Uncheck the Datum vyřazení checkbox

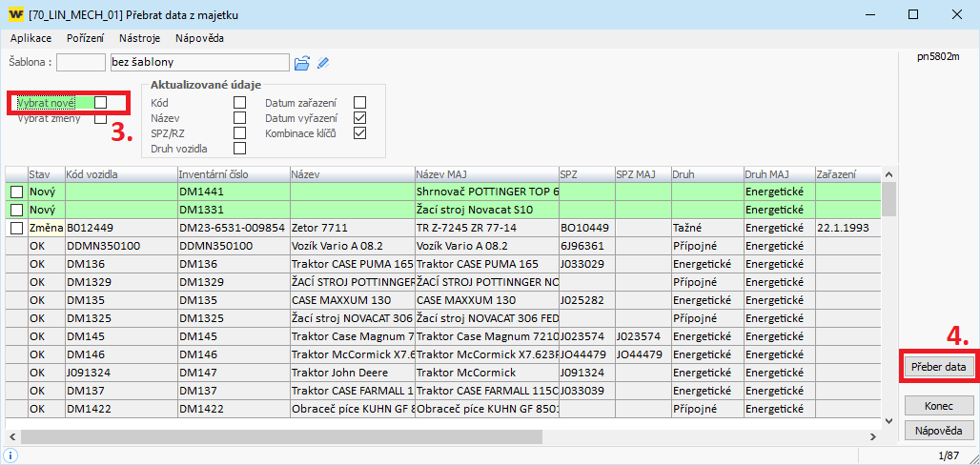359,117
